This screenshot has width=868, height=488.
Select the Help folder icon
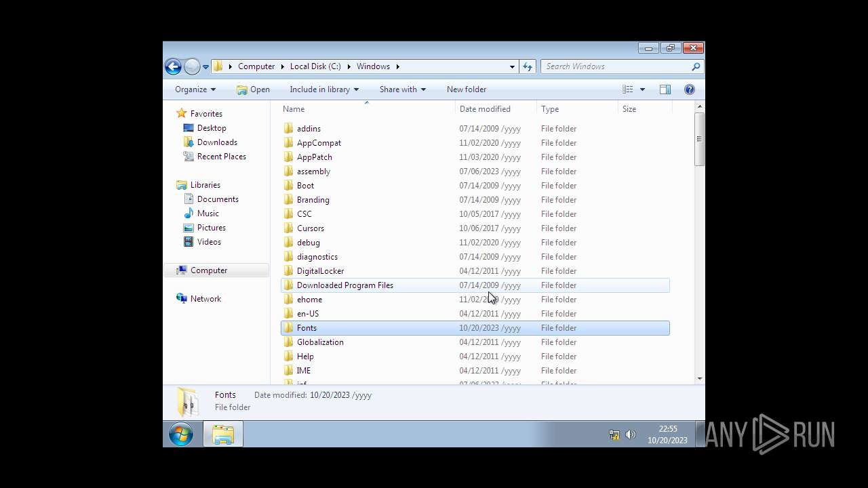click(x=288, y=357)
